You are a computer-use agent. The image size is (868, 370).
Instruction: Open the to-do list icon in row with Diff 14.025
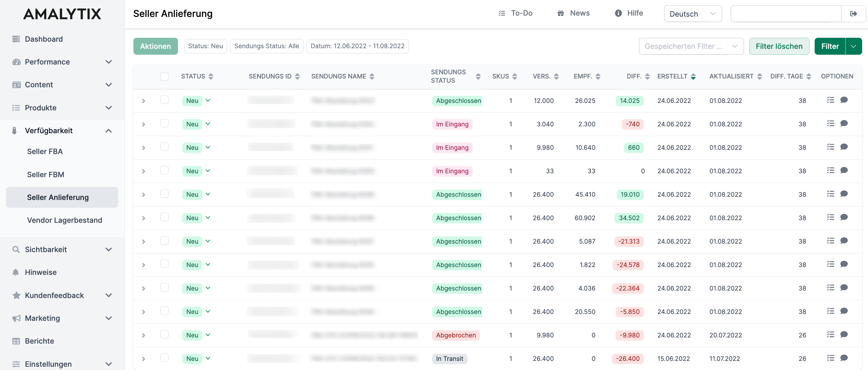tap(831, 100)
